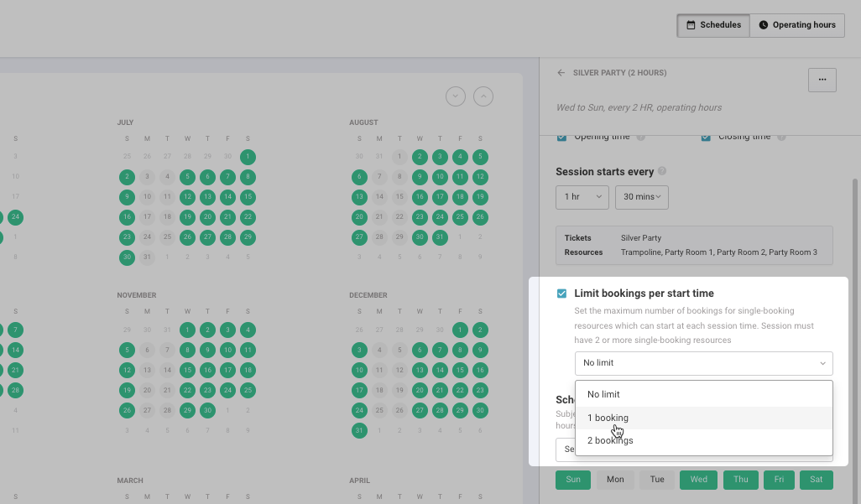Toggle the Wed day button

click(698, 480)
